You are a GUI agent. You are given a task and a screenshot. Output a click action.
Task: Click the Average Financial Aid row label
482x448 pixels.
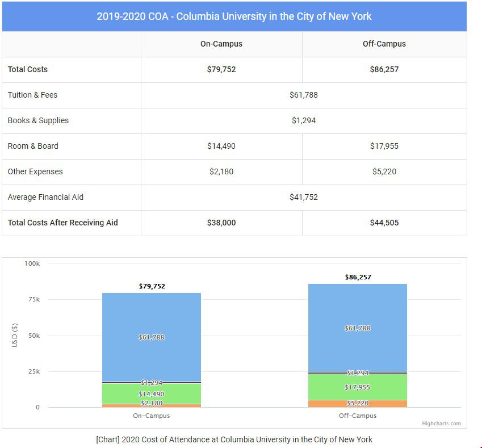click(x=45, y=197)
